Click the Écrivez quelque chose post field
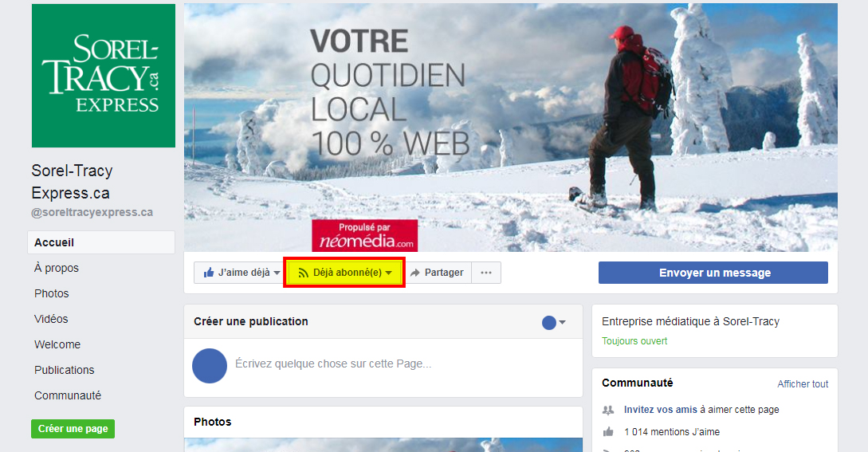Image resolution: width=868 pixels, height=452 pixels. click(333, 364)
